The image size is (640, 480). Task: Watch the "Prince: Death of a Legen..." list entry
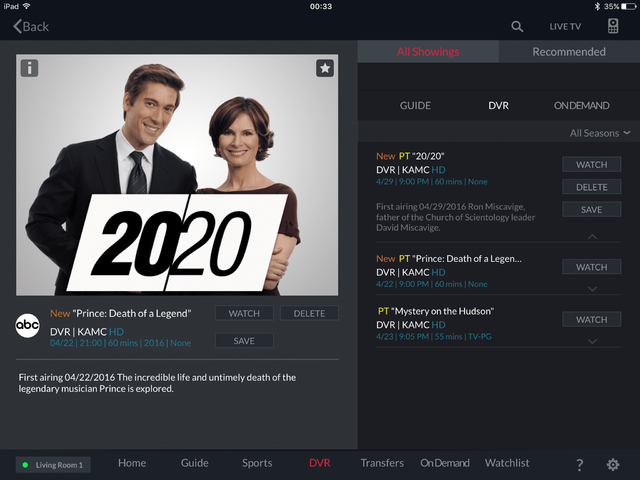[x=591, y=267]
